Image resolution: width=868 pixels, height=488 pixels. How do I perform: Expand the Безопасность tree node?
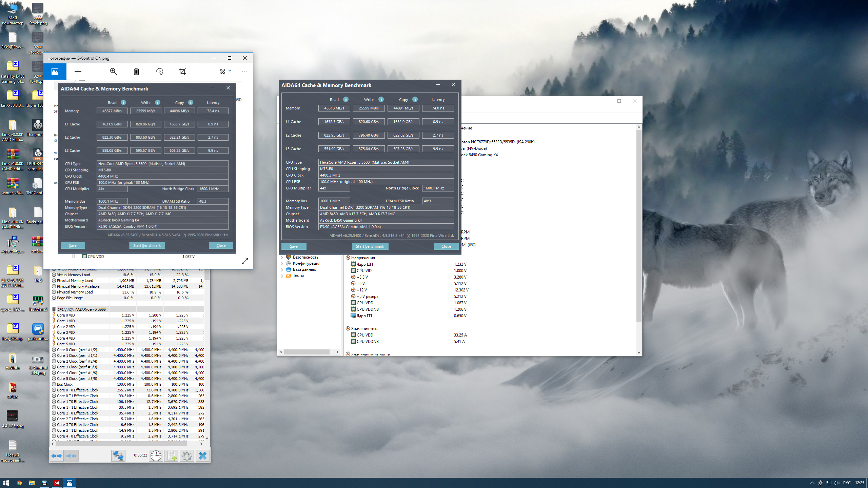tap(282, 258)
